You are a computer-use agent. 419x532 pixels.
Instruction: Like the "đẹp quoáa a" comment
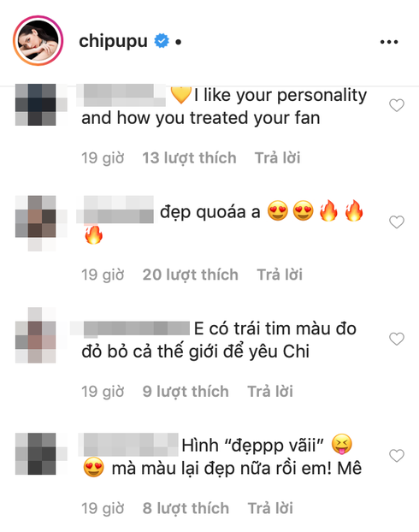pyautogui.click(x=396, y=222)
